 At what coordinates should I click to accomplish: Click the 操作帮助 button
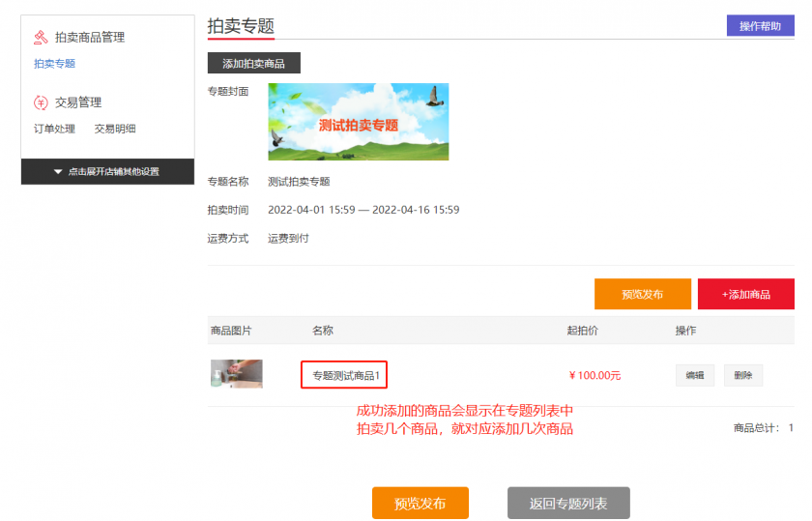(x=760, y=26)
